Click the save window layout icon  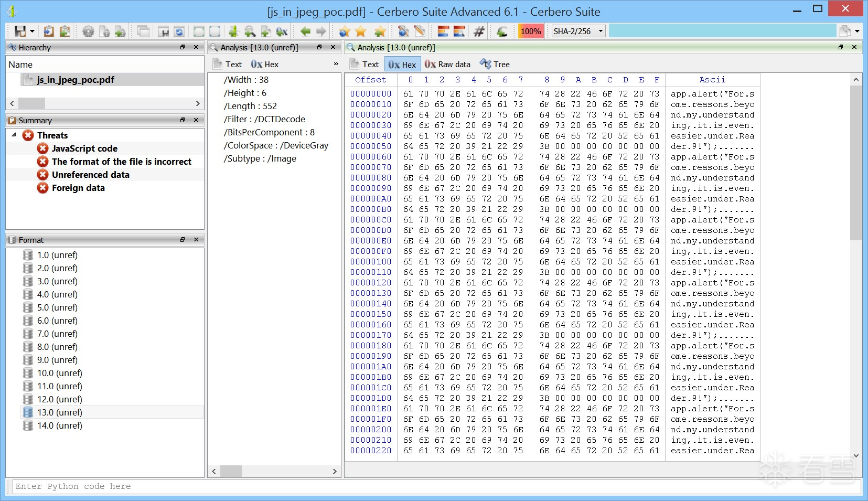163,31
